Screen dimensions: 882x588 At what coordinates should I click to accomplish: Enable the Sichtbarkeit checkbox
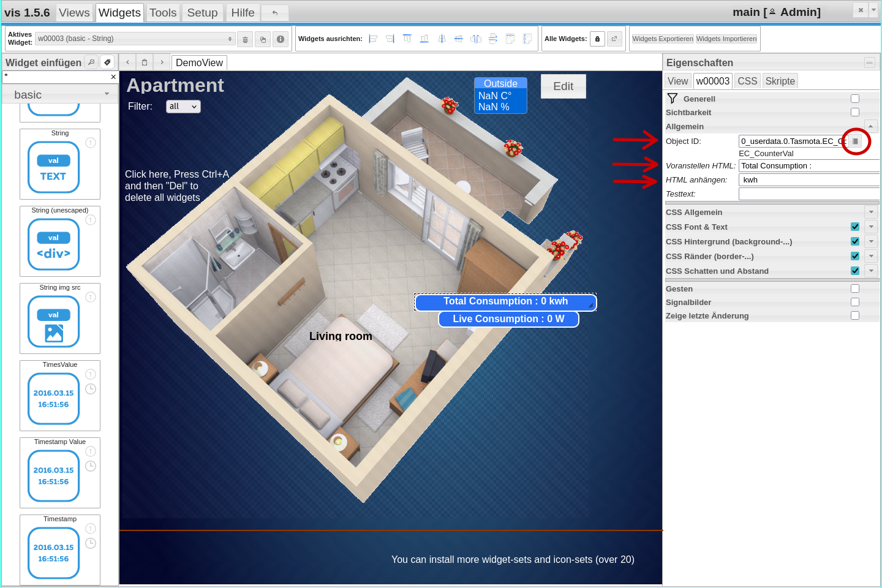tap(855, 112)
